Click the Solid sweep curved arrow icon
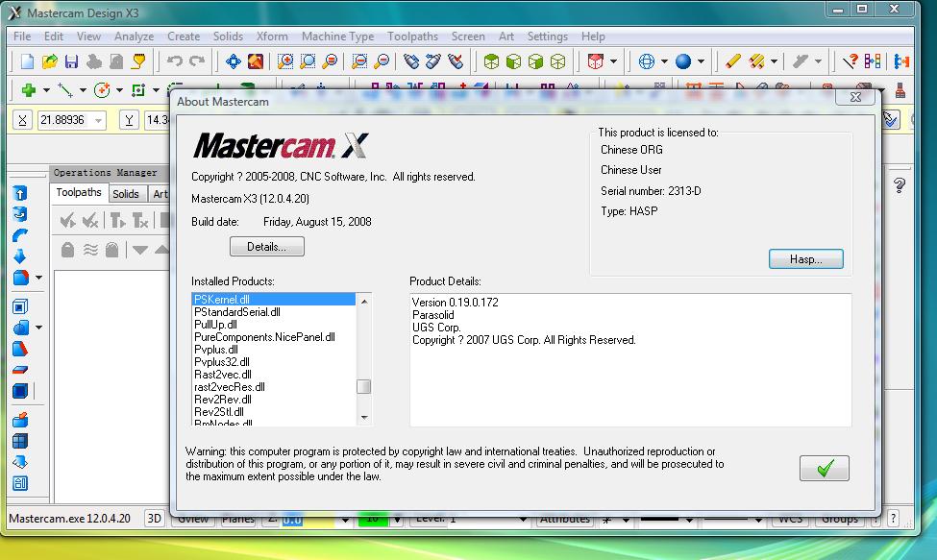937x560 pixels. [x=20, y=235]
